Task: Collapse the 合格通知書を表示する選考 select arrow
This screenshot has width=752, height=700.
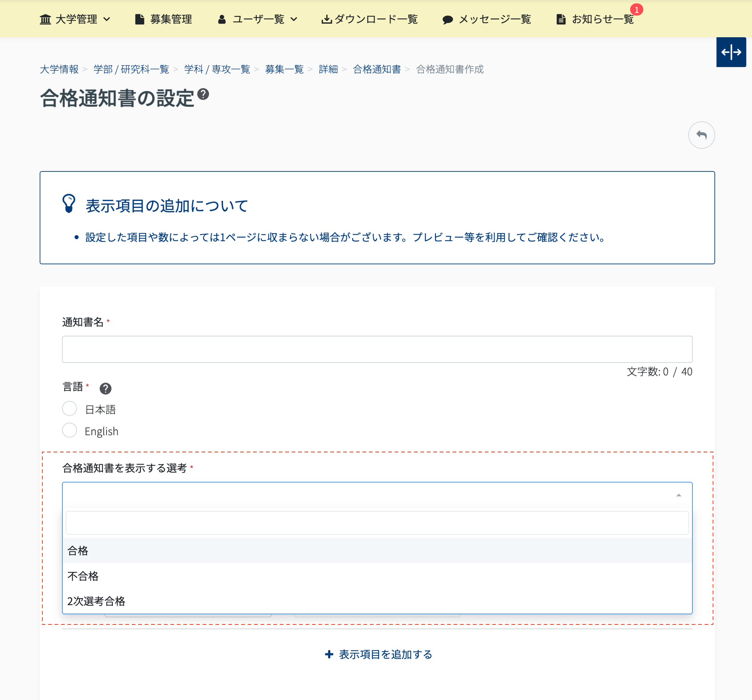Action: pyautogui.click(x=678, y=495)
